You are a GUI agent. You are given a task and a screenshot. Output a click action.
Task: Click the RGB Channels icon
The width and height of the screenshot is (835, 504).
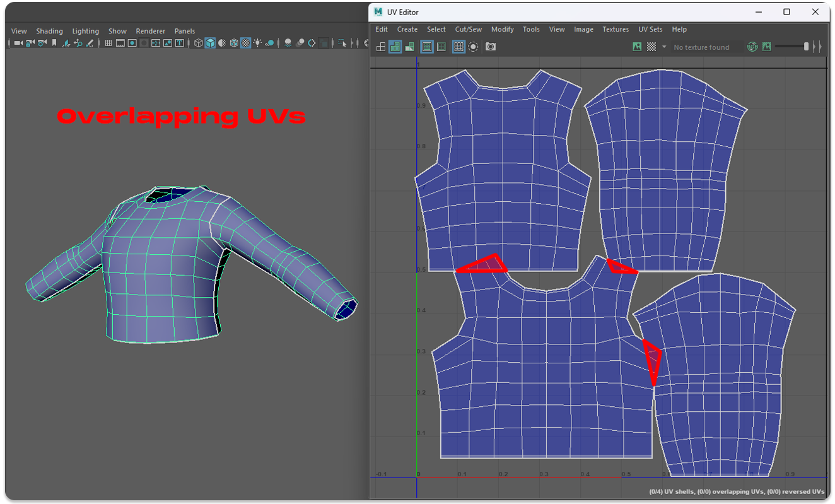752,47
